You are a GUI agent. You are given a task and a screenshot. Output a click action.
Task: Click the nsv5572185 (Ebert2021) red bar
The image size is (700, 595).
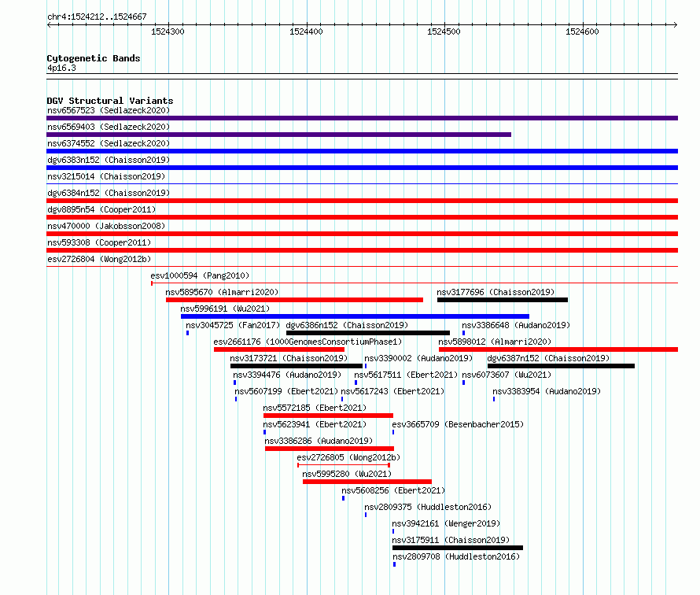pyautogui.click(x=328, y=416)
